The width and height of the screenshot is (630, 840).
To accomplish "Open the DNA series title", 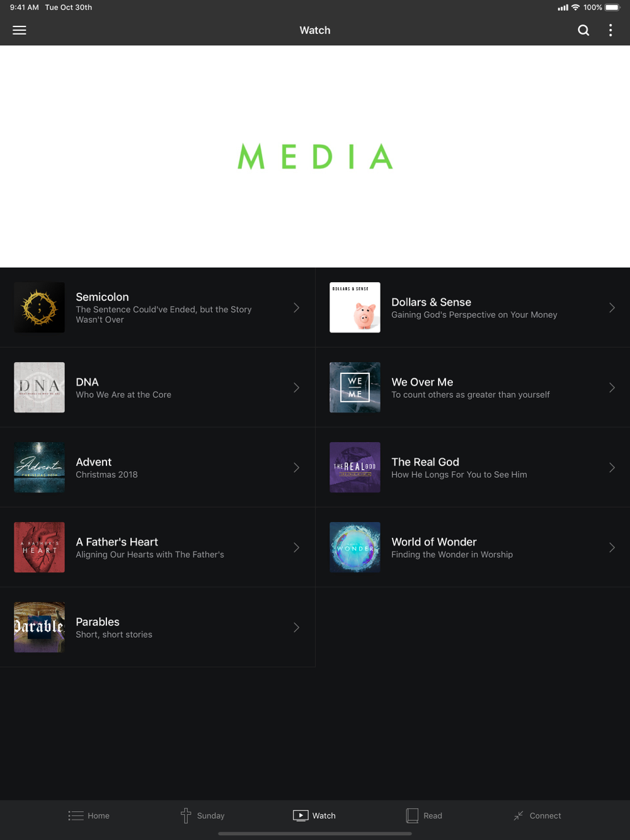I will [x=87, y=382].
